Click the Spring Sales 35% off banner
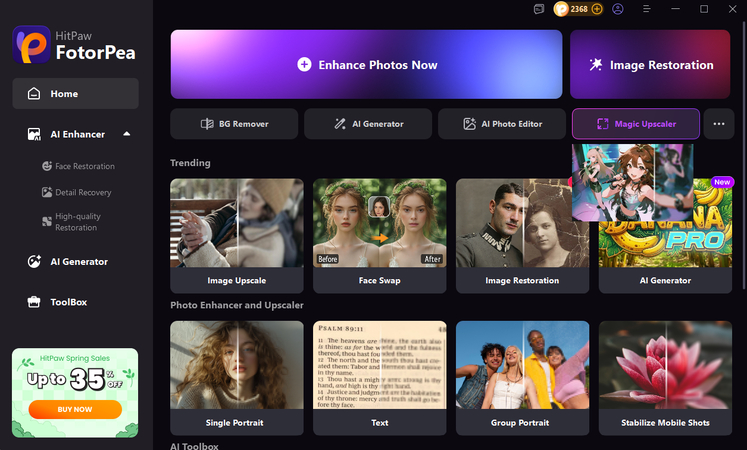This screenshot has width=747, height=450. (75, 392)
